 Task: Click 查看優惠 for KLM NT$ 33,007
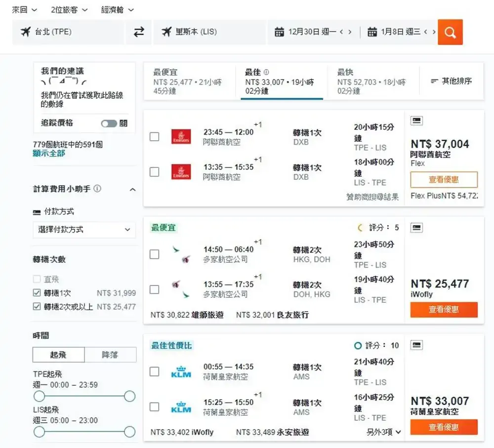(444, 427)
